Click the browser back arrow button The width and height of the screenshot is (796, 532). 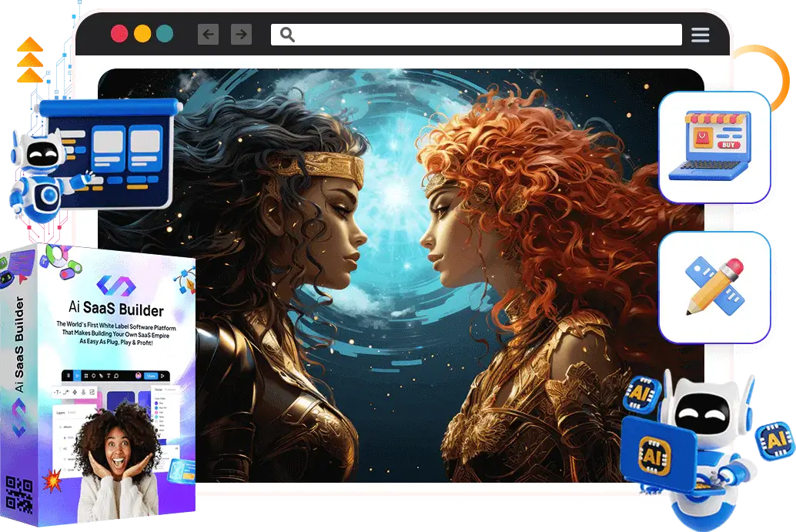point(208,34)
